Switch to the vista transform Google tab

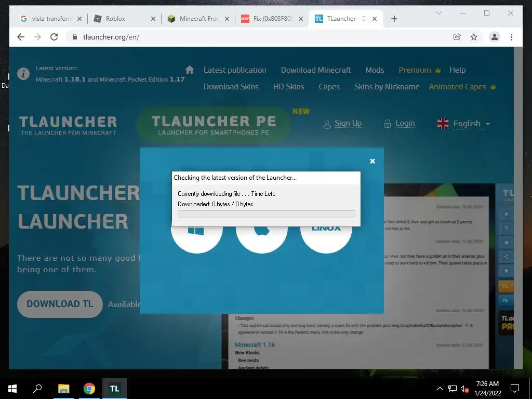[46, 19]
